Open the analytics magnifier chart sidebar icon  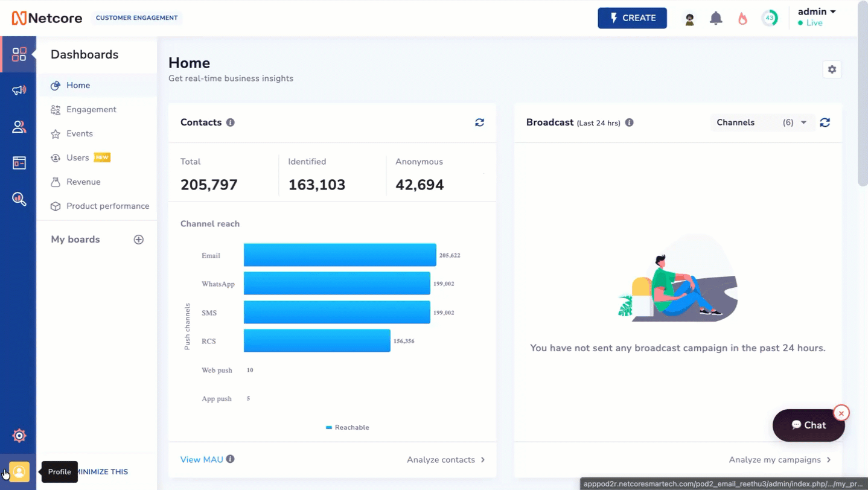[x=19, y=199]
